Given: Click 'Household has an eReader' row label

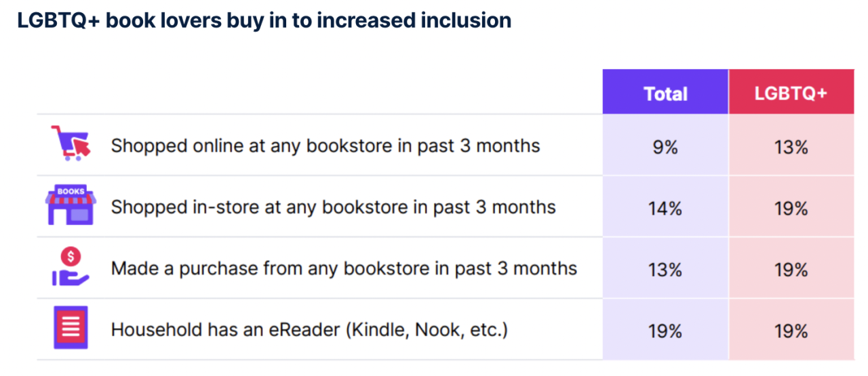Looking at the screenshot, I should (x=309, y=330).
